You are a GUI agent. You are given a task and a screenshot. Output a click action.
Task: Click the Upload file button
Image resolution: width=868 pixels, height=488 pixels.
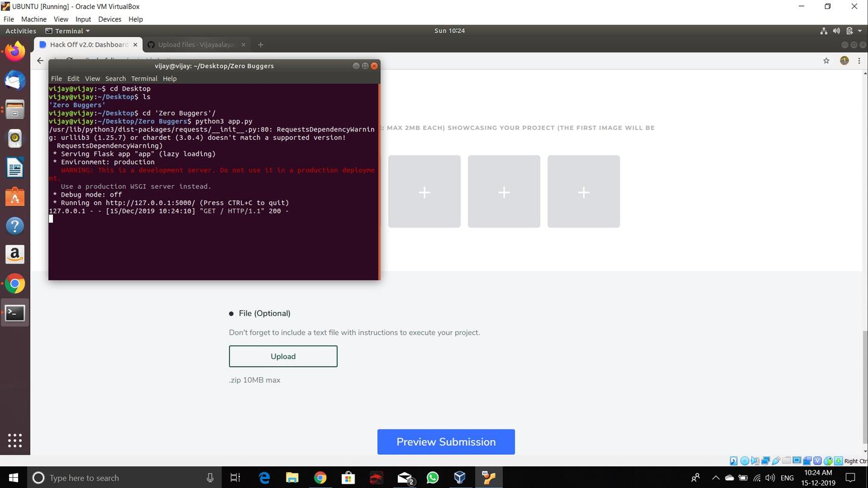[x=283, y=356]
